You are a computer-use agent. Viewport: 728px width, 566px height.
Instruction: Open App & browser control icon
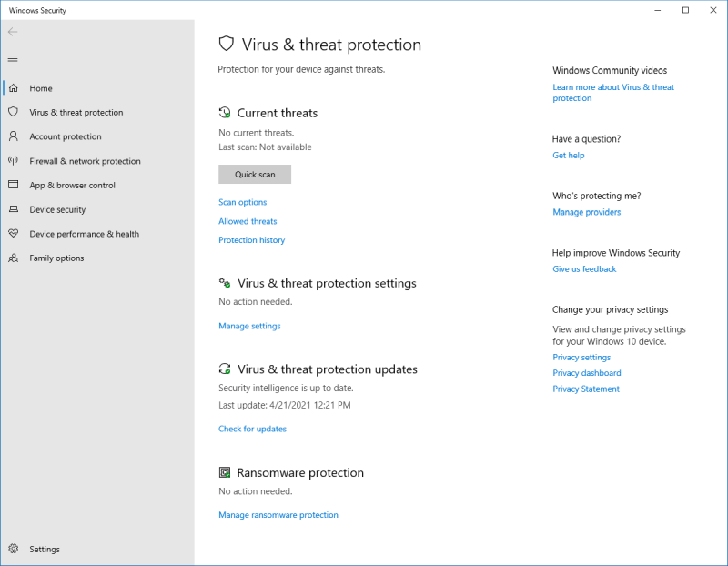pyautogui.click(x=13, y=185)
